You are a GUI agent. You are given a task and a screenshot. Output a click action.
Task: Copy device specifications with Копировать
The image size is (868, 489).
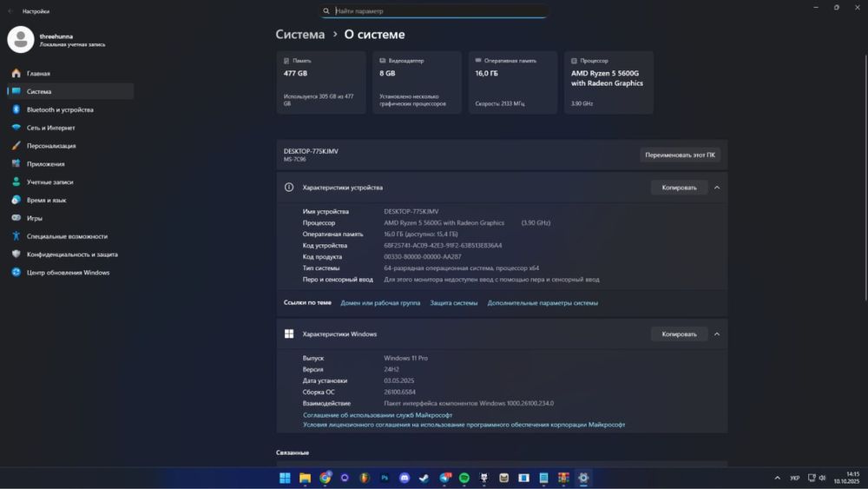[x=680, y=188]
